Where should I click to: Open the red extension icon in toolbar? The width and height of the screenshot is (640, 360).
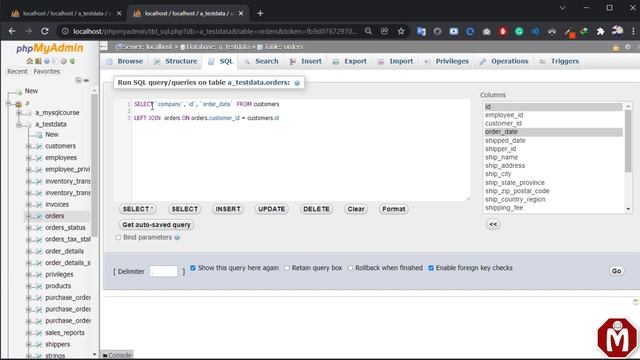pyautogui.click(x=503, y=31)
